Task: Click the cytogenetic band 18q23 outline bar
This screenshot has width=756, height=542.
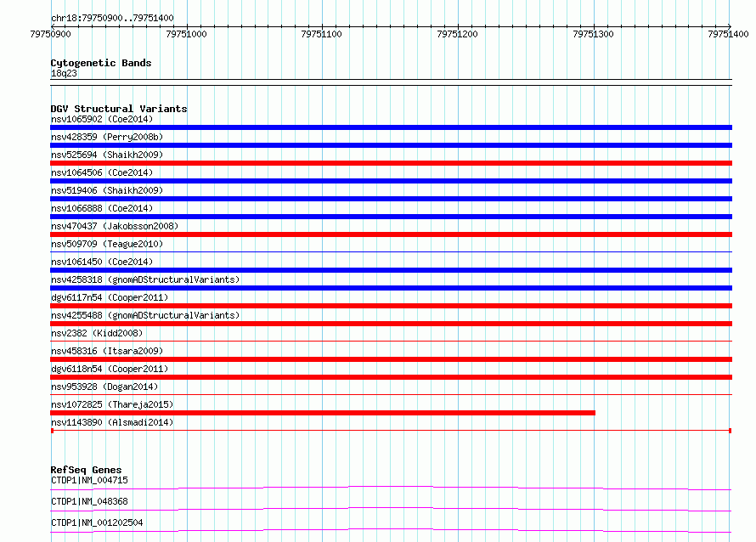Action: click(x=391, y=82)
